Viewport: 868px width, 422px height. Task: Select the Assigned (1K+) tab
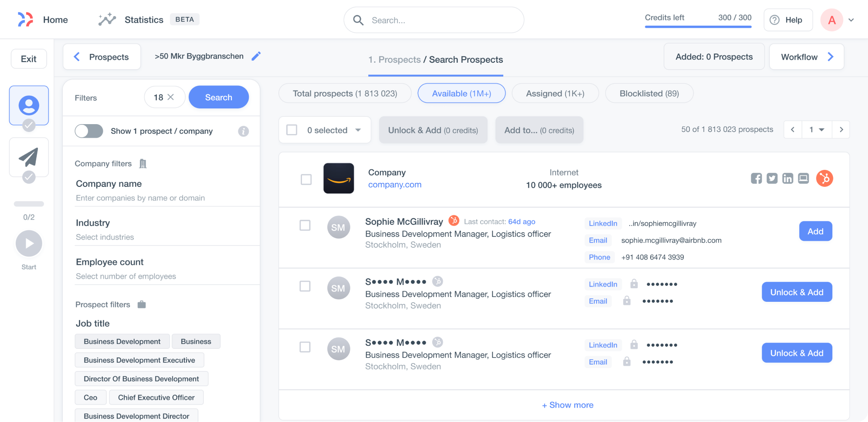(x=555, y=93)
